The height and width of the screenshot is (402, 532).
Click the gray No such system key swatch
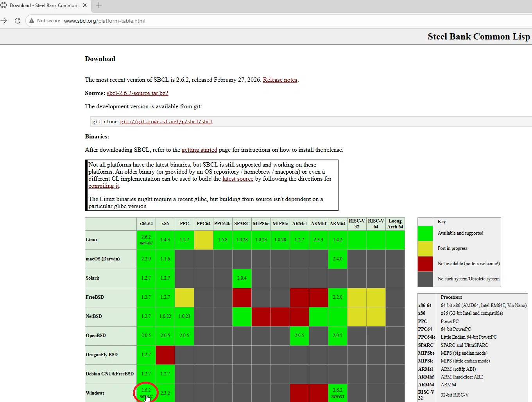(x=425, y=279)
